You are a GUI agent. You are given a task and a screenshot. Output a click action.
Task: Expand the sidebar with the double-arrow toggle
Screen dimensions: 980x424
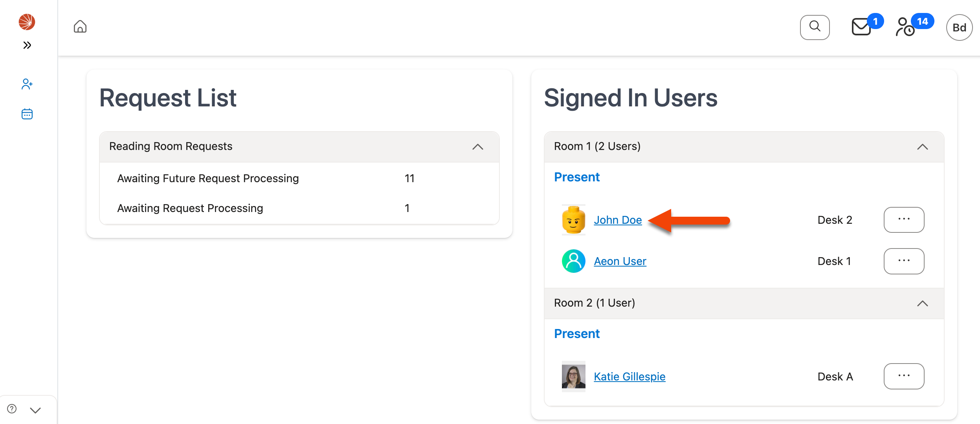(x=27, y=45)
